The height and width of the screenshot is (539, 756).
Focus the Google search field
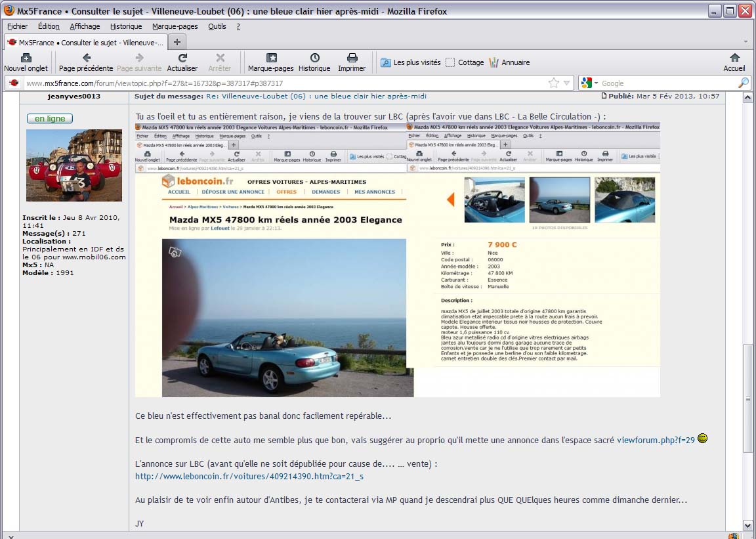pyautogui.click(x=668, y=83)
